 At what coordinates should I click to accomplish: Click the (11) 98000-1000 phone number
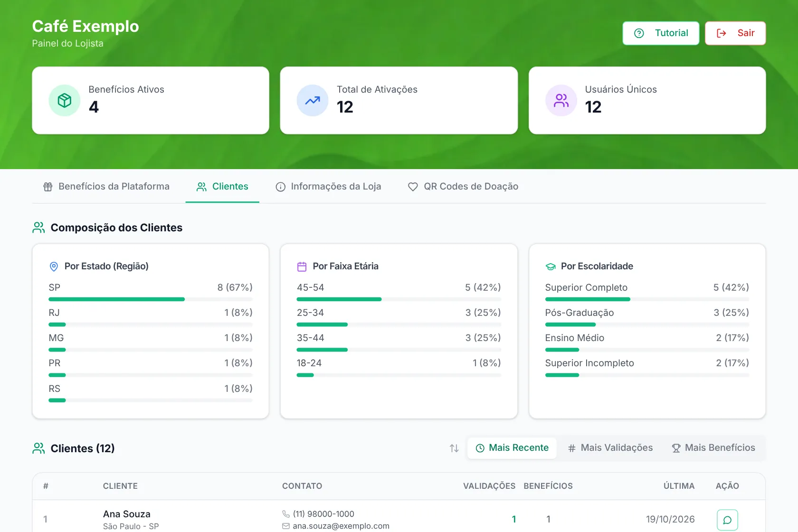coord(323,514)
